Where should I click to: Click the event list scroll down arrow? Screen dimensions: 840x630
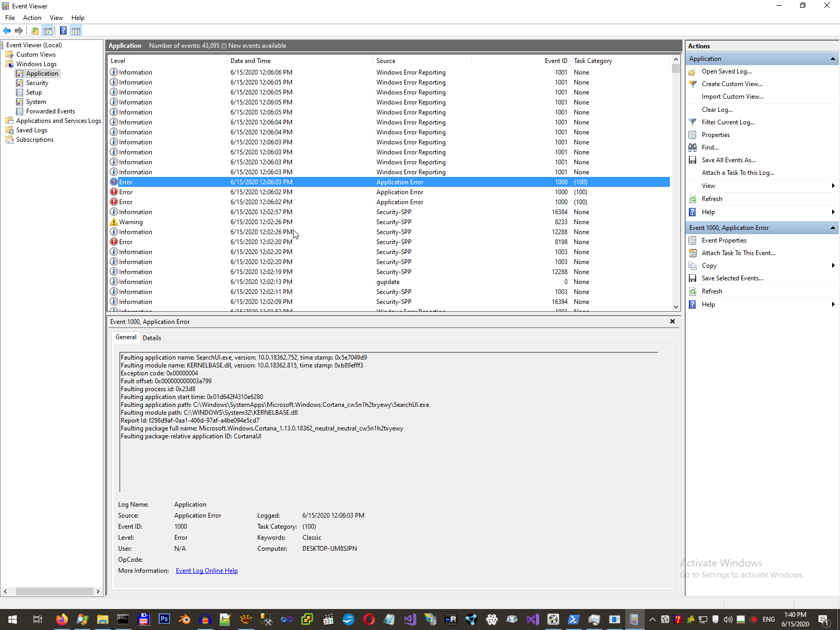(x=676, y=307)
